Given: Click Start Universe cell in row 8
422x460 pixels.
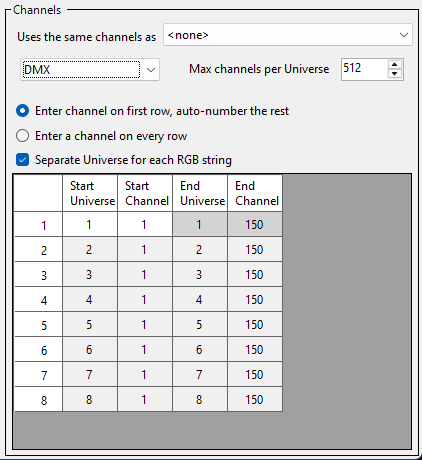Looking at the screenshot, I should (90, 400).
